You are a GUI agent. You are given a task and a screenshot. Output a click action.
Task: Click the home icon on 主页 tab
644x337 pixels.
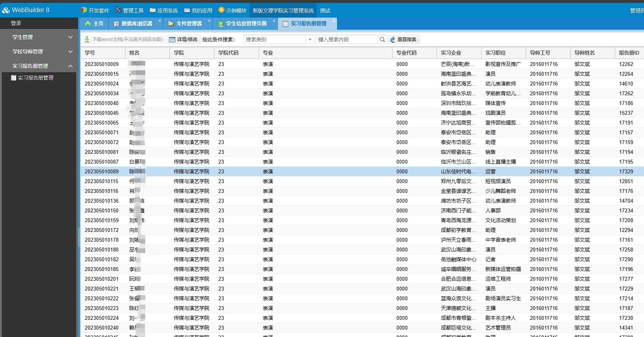point(88,24)
